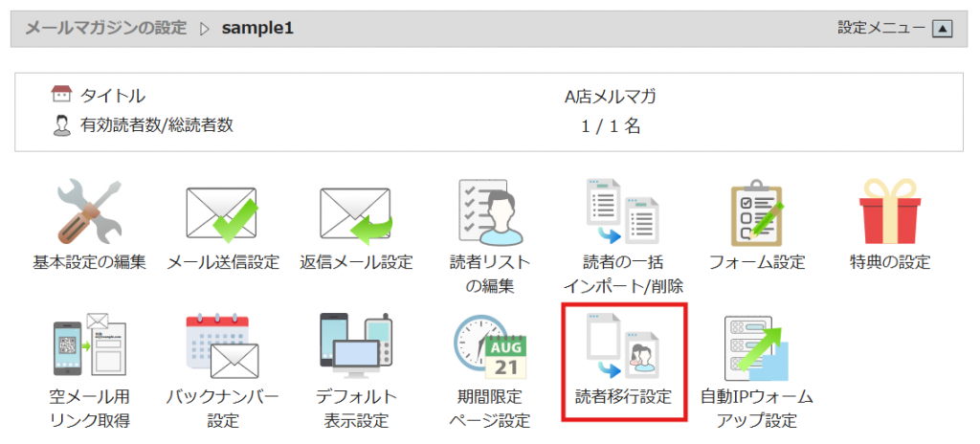This screenshot has height=444, width=980.
Task: Open the デフォルト表示設定 devices icon
Action: click(356, 345)
